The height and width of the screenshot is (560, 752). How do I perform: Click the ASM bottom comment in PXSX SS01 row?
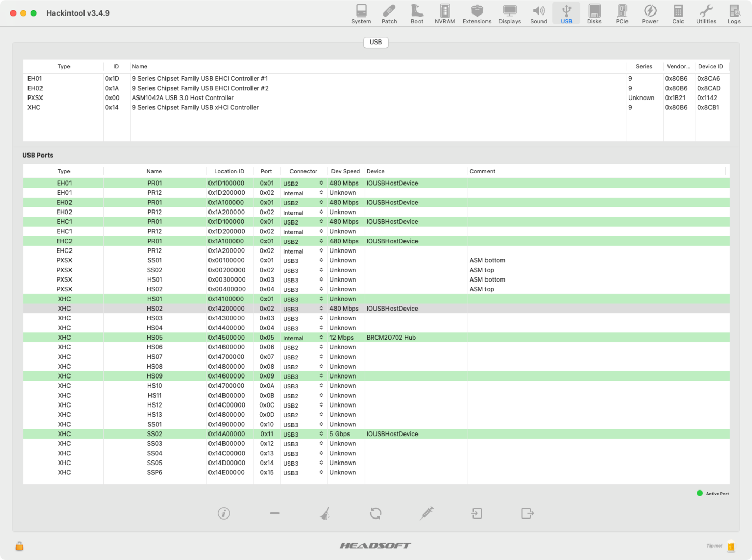487,260
